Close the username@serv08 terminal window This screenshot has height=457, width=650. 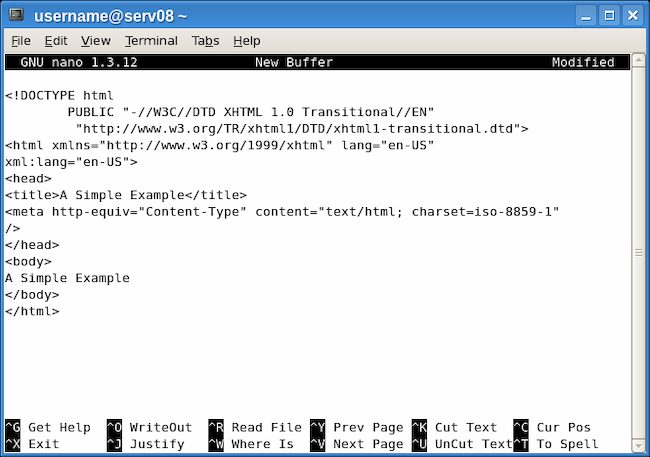632,16
